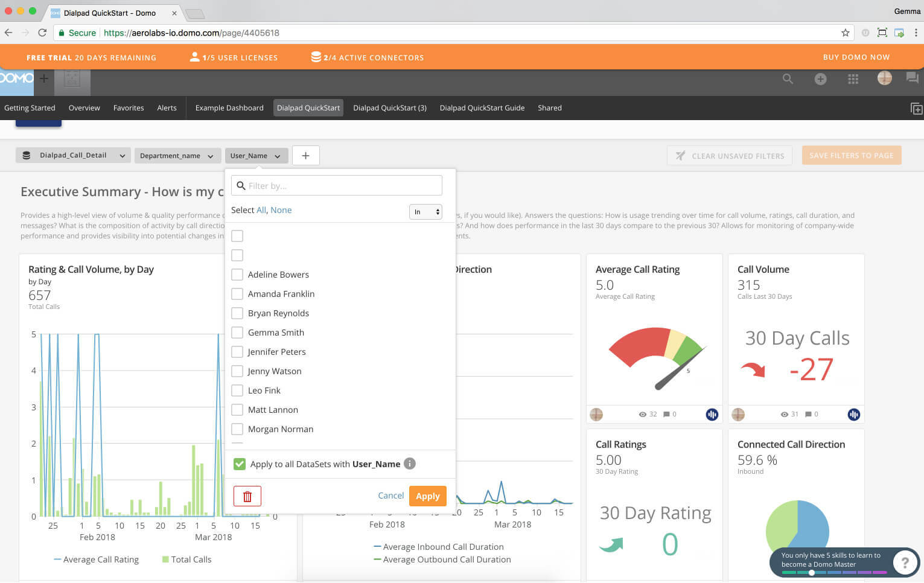The height and width of the screenshot is (583, 924).
Task: Click comment icon on Call Volume card
Action: (808, 415)
